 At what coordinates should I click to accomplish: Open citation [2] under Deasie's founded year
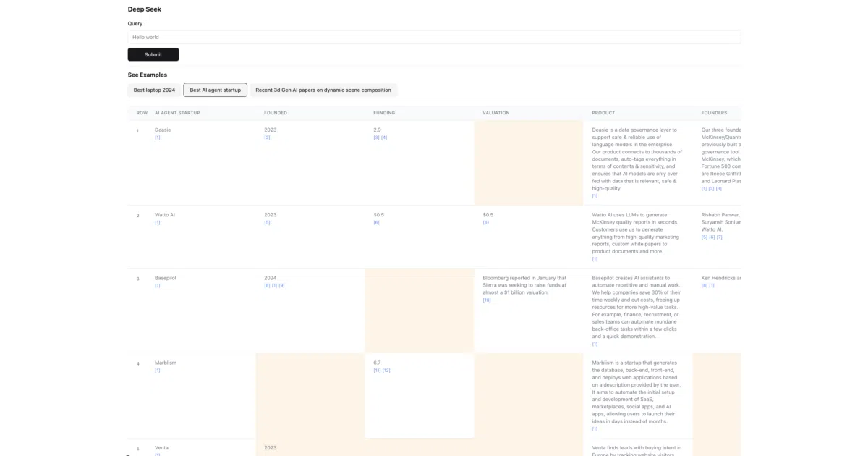[267, 138]
